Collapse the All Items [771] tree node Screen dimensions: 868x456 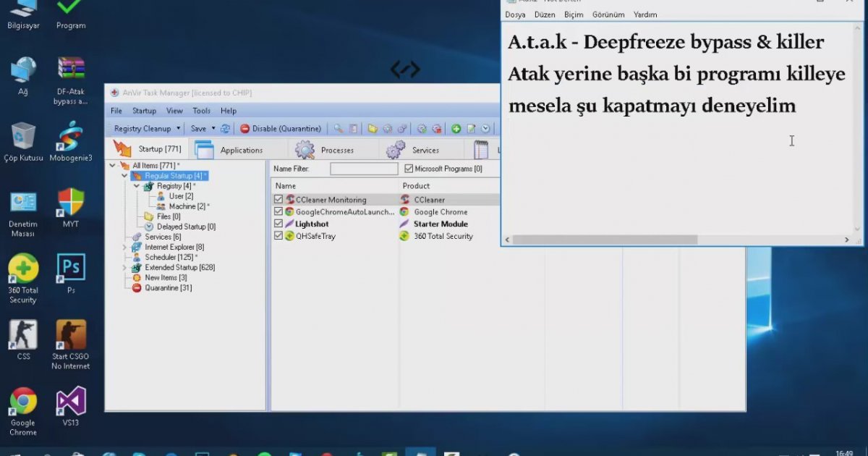(114, 166)
